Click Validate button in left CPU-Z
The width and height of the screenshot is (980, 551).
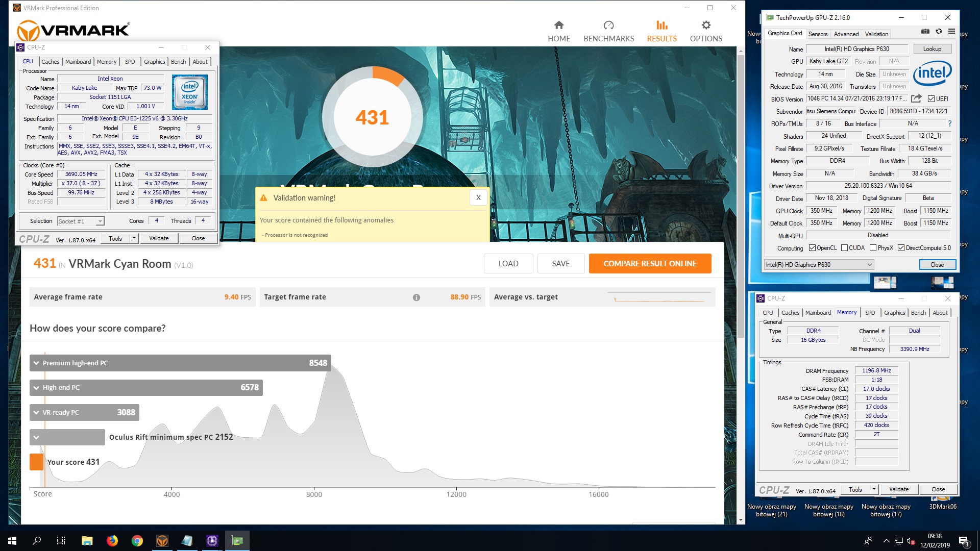pyautogui.click(x=159, y=238)
